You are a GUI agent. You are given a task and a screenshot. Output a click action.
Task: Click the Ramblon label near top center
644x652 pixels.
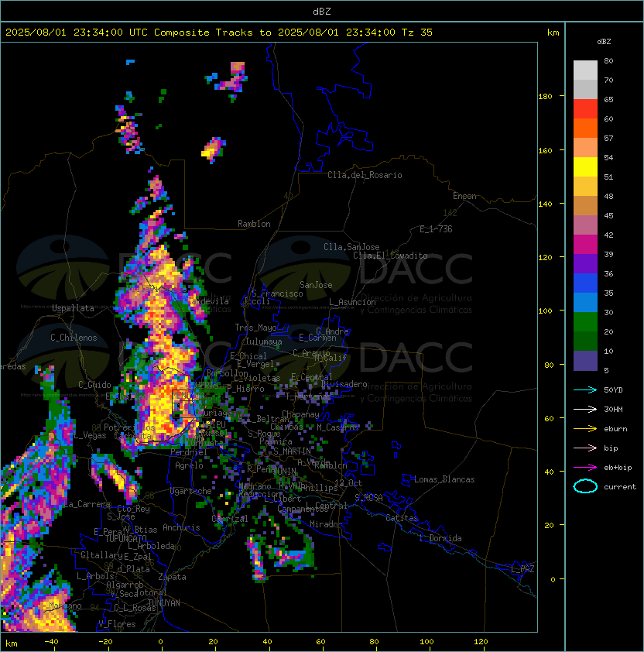(254, 224)
